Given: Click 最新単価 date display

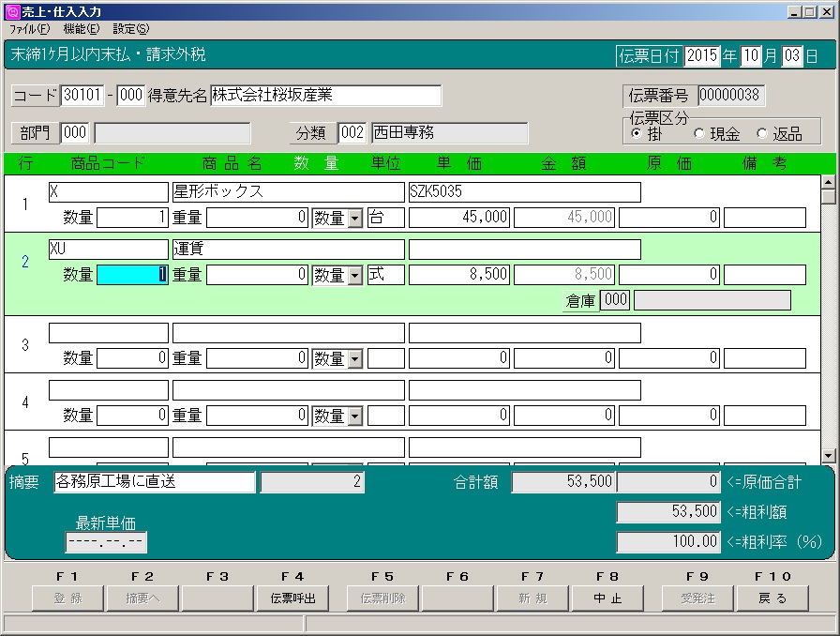Looking at the screenshot, I should click(x=106, y=542).
